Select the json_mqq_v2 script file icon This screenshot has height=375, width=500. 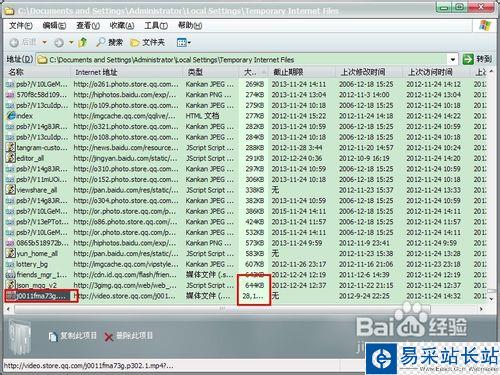(11, 285)
